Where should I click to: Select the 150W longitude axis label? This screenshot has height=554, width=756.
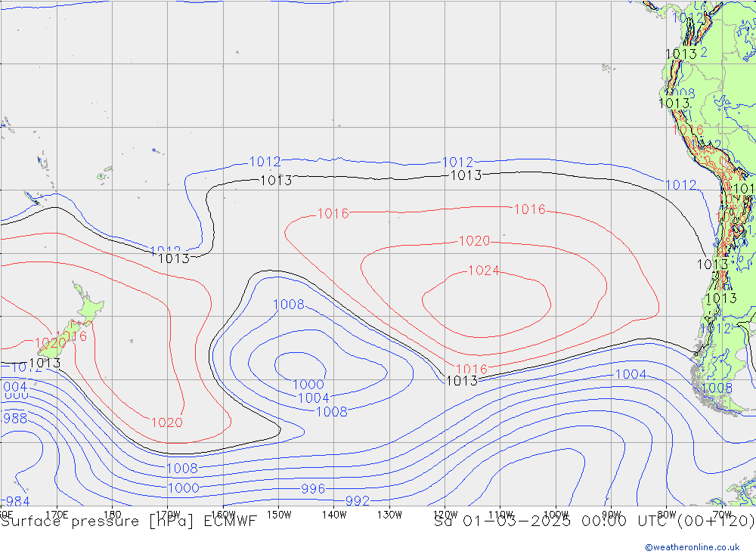point(279,515)
